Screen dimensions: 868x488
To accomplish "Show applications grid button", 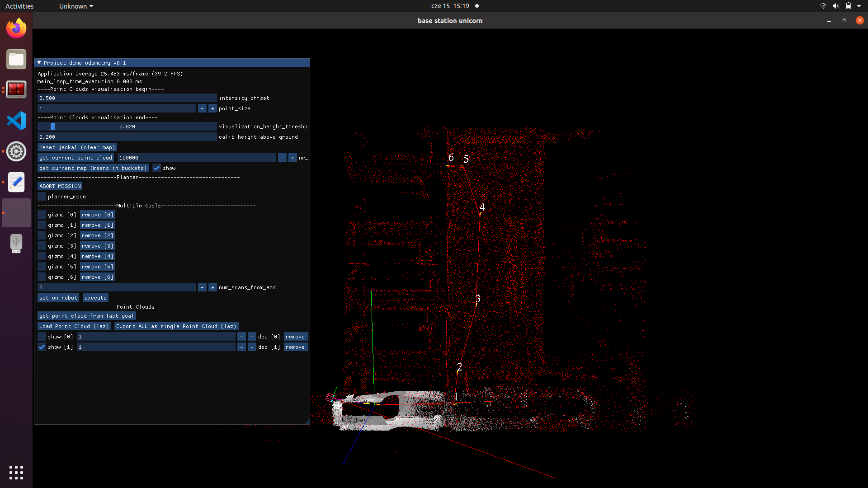I will tap(16, 472).
